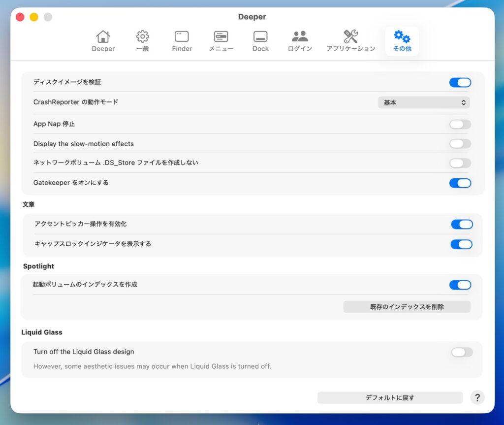Screen dimensions: 504x425
Task: Select the その他 gears icon
Action: [x=402, y=37]
